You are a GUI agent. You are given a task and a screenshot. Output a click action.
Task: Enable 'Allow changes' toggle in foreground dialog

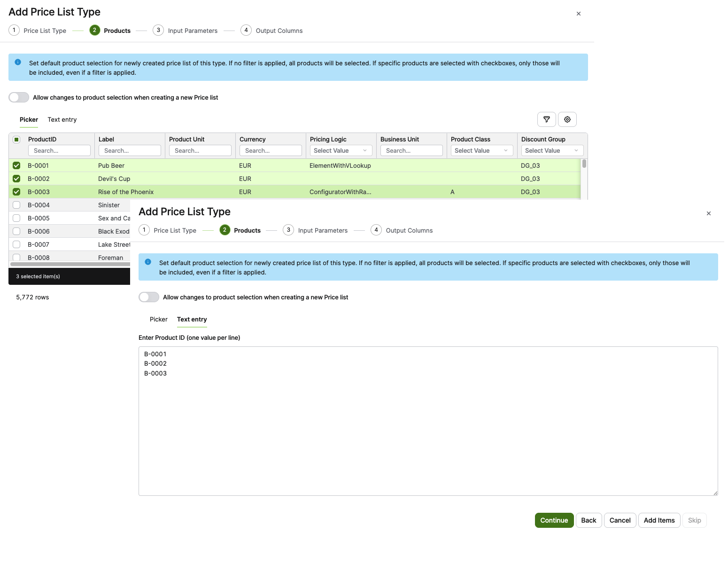click(x=149, y=297)
